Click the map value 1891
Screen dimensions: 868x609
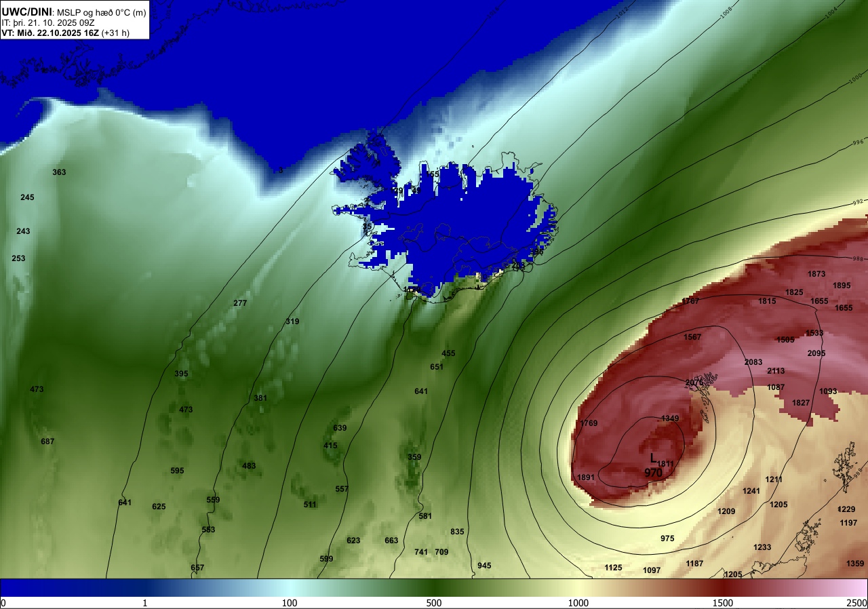586,477
